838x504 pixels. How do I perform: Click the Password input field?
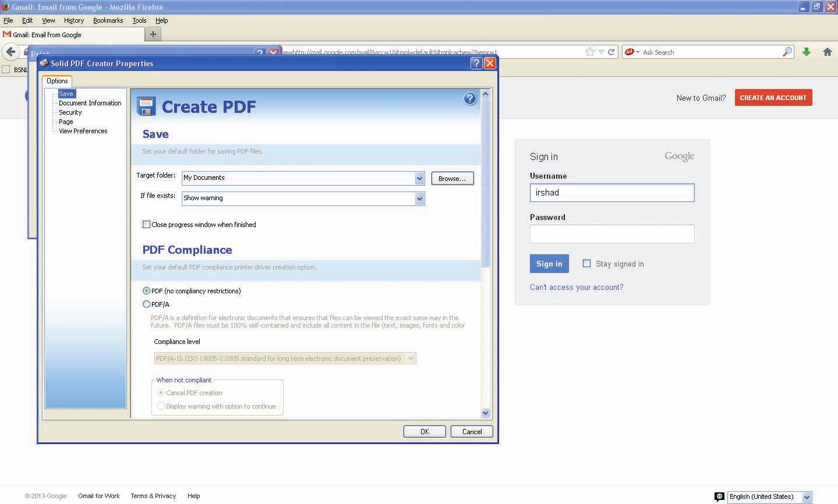click(x=612, y=234)
